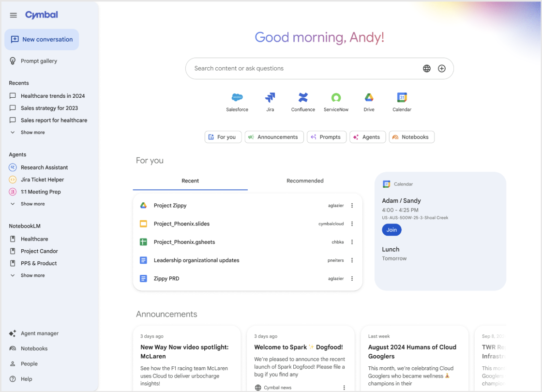Open the Jira app icon

(x=270, y=97)
